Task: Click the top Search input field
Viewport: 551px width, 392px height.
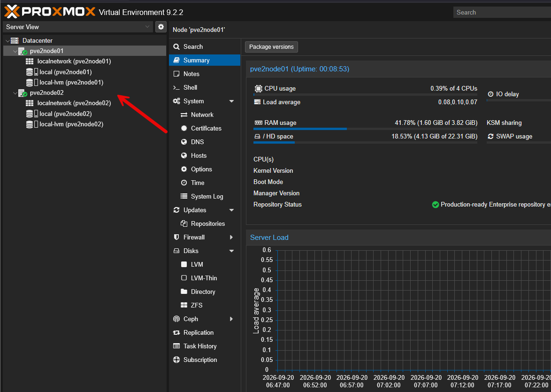Action: [503, 12]
